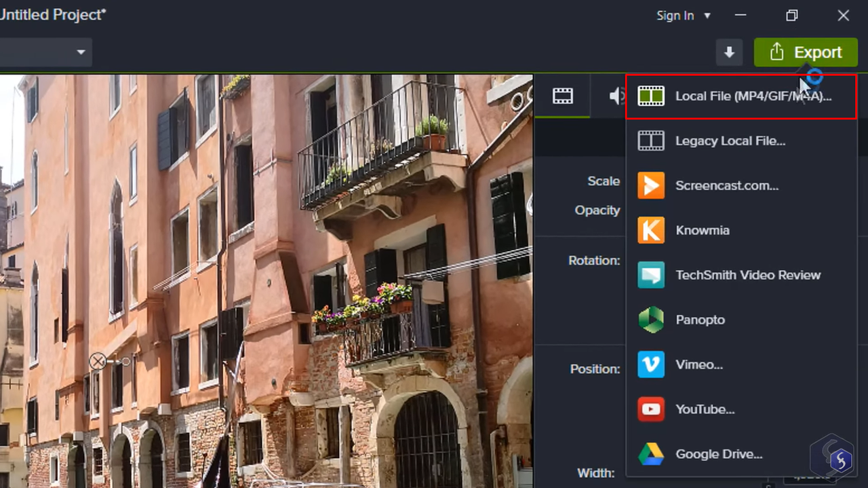This screenshot has width=868, height=488.
Task: Click the Google Drive triangle icon
Action: coord(651,455)
